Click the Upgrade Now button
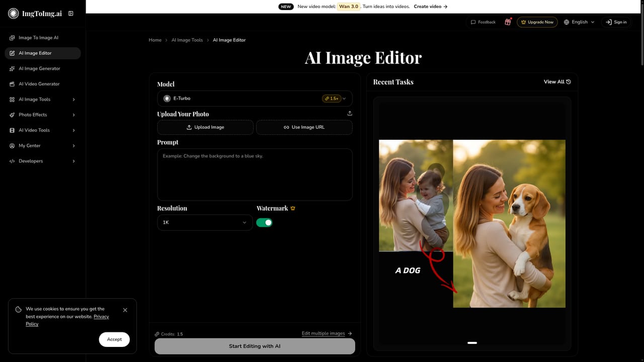Image resolution: width=644 pixels, height=362 pixels. pyautogui.click(x=537, y=22)
